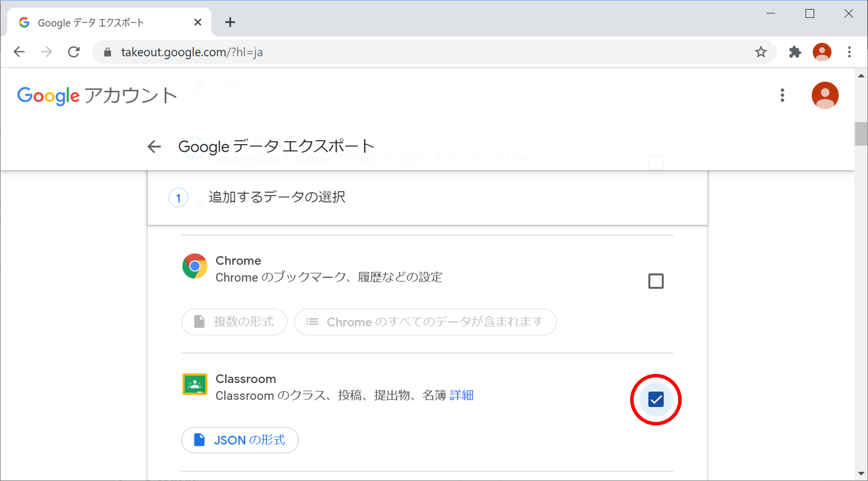
Task: Click the Classroom product icon
Action: coord(194,384)
